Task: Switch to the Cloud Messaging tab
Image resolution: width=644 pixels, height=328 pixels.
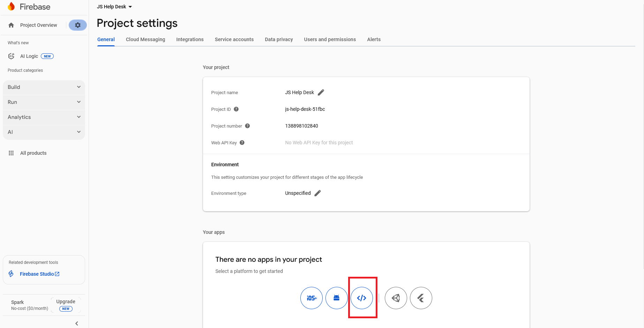Action: click(x=145, y=39)
